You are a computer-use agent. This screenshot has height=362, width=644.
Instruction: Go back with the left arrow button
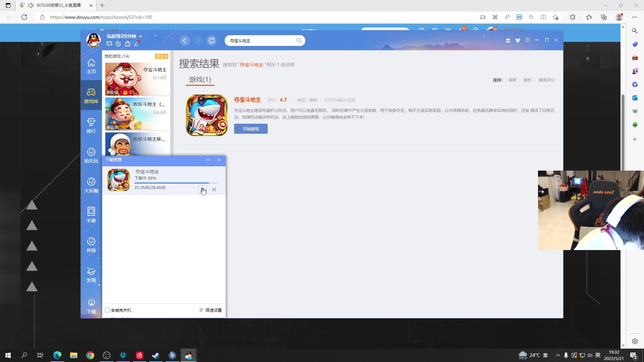pos(184,41)
